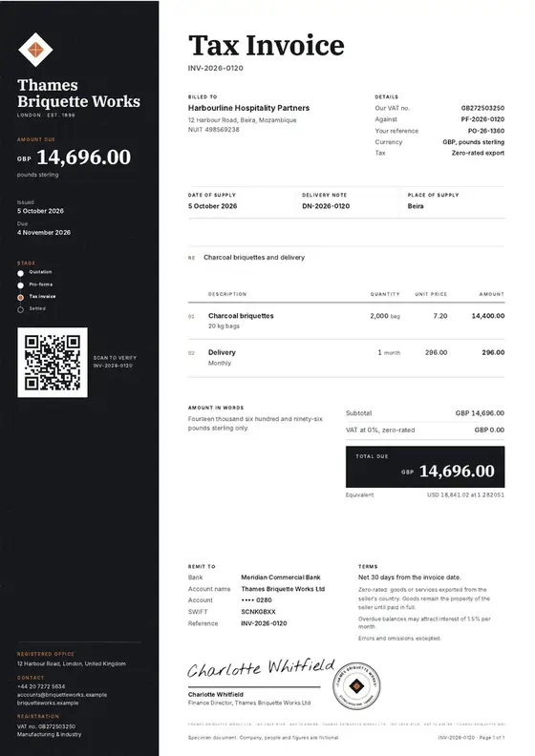
Task: Click the amount in words paragraph
Action: (255, 423)
